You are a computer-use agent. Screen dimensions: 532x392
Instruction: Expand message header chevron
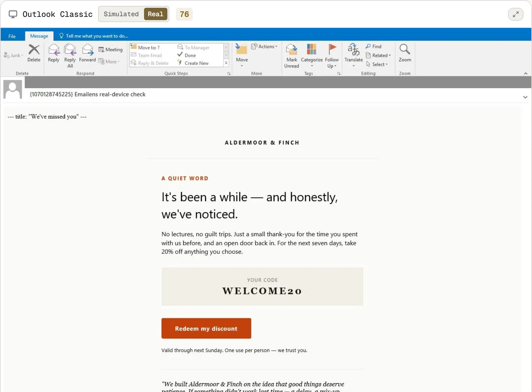pos(525,97)
